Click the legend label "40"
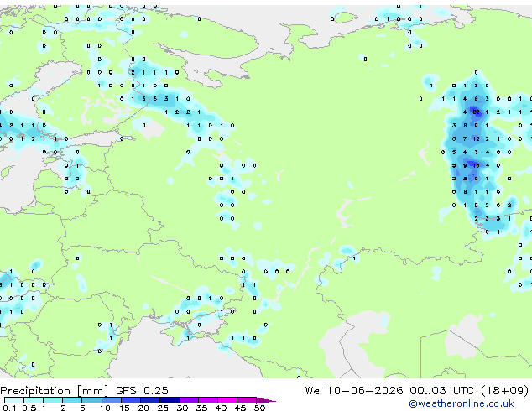The image size is (532, 411). click(x=222, y=408)
